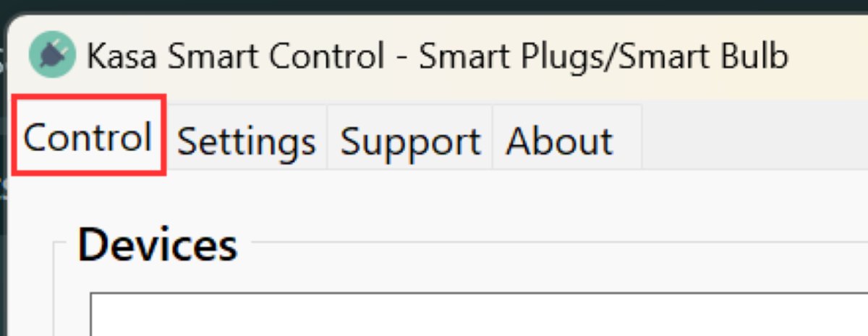Click blank panel space left of Devices group
Image resolution: width=868 pixels, height=336 pixels.
tap(33, 289)
